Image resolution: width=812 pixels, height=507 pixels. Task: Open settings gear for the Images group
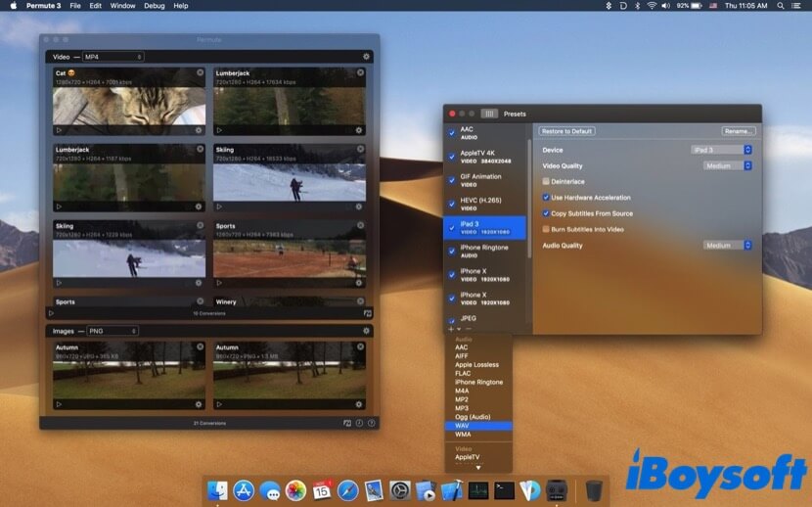(x=366, y=331)
